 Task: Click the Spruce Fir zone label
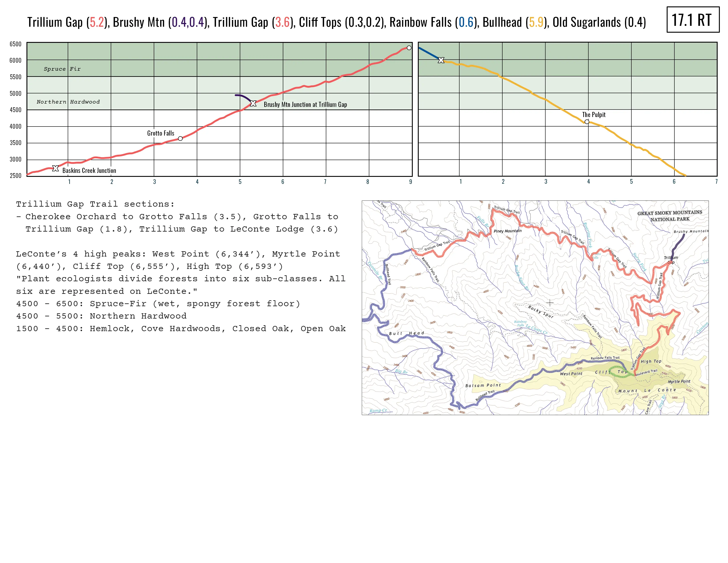(62, 69)
